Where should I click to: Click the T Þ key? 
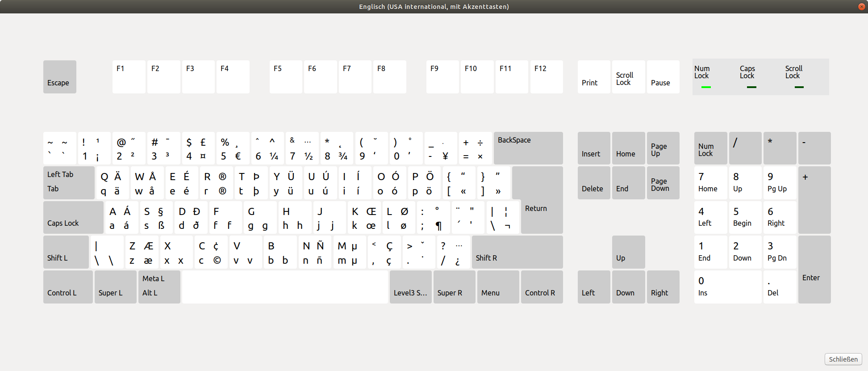[251, 183]
